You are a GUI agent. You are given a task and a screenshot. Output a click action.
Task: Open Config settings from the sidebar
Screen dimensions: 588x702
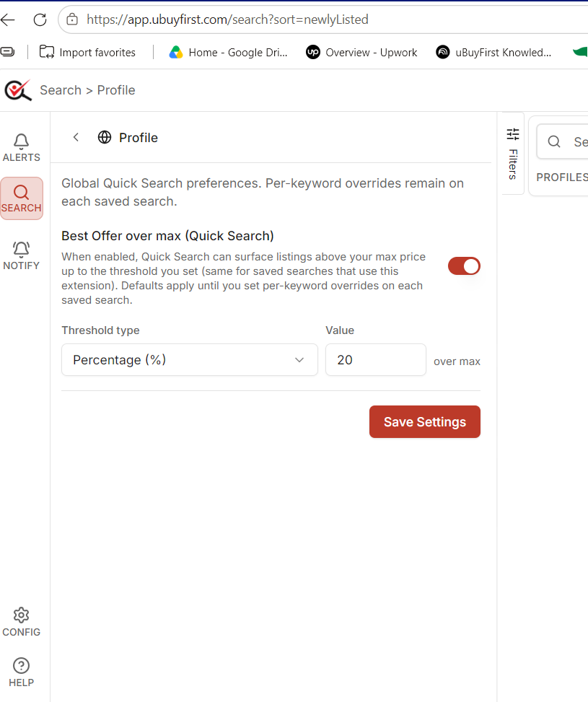coord(22,623)
